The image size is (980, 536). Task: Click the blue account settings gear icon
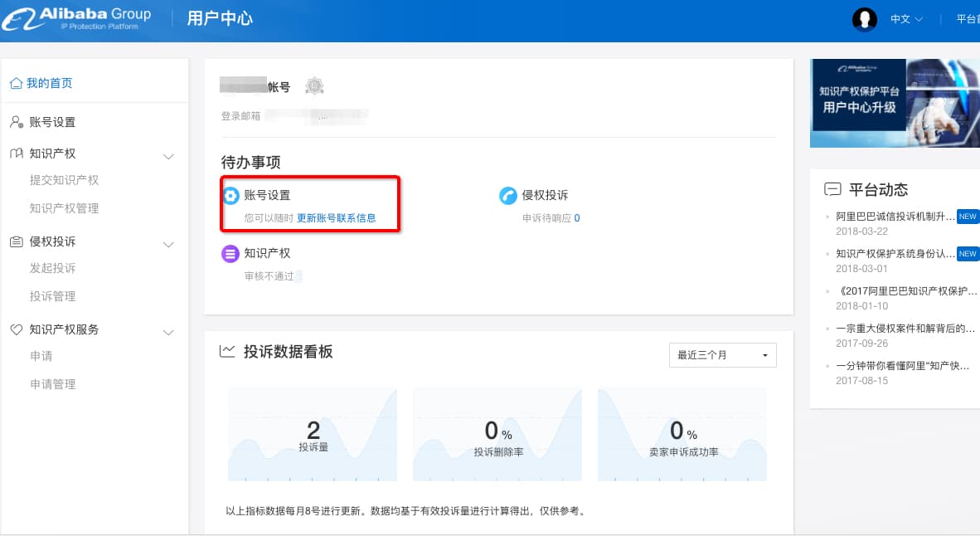(231, 196)
